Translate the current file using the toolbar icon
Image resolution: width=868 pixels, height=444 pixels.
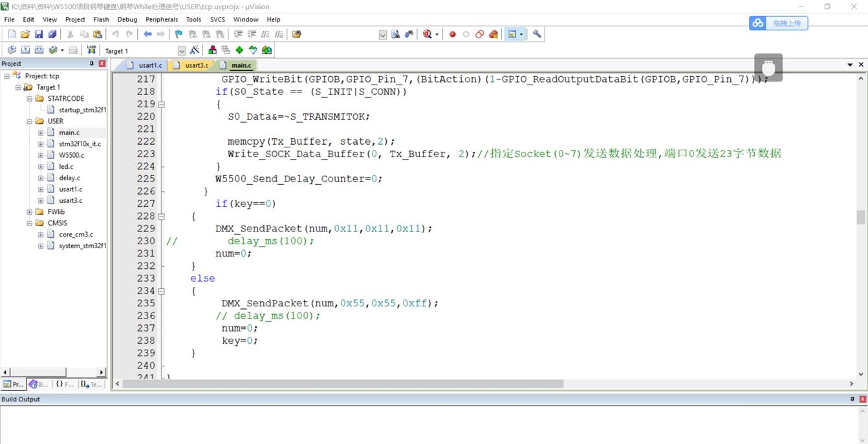[x=12, y=50]
